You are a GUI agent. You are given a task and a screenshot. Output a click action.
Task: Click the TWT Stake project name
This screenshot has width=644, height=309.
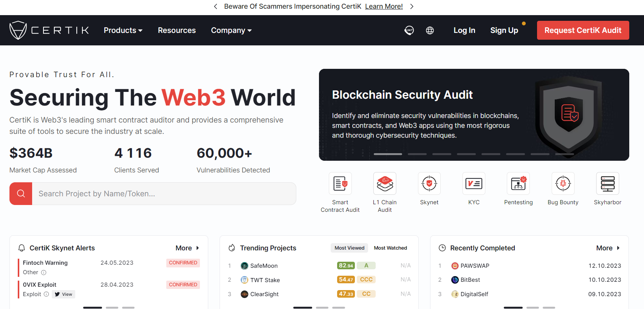click(265, 280)
